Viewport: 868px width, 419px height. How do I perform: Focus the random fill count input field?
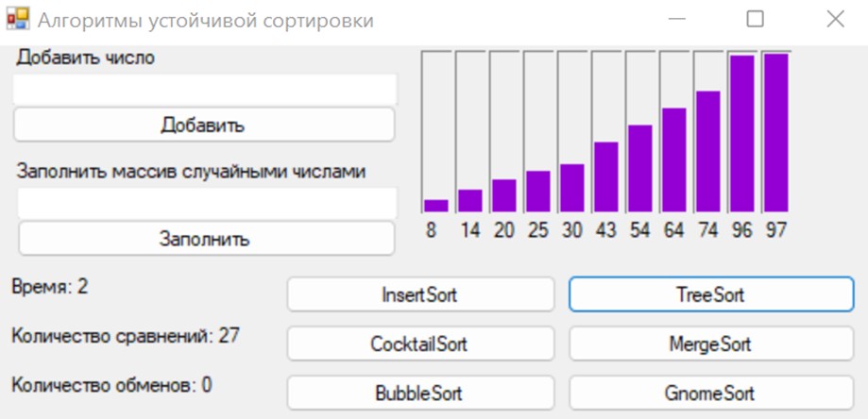207,203
